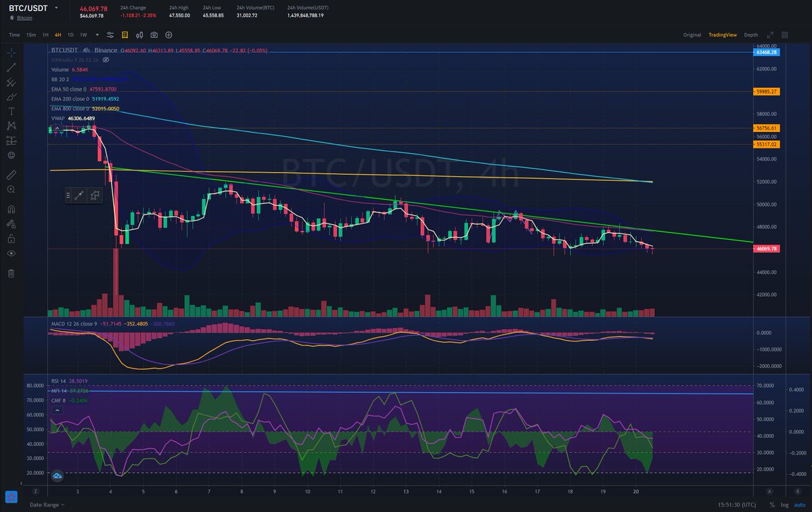812x512 pixels.
Task: Toggle log scale at bottom right
Action: (x=785, y=505)
